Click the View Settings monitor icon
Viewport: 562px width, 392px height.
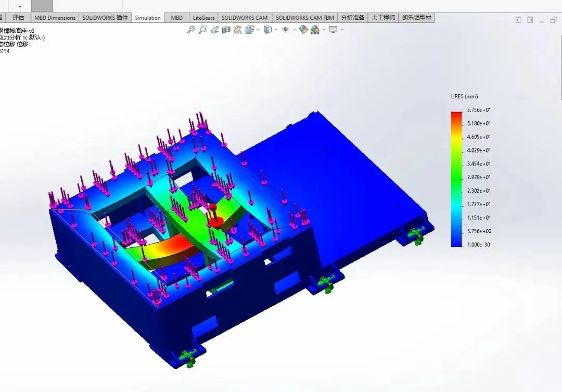(x=333, y=30)
